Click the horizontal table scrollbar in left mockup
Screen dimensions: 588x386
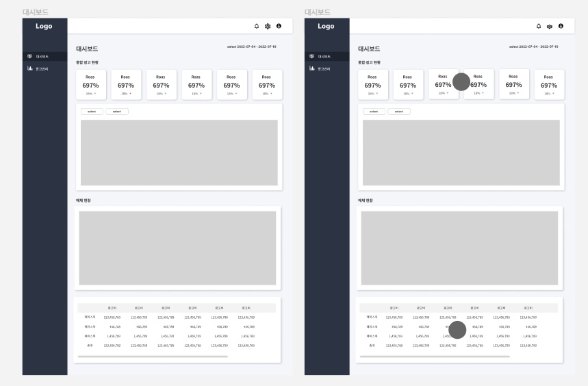pos(153,357)
